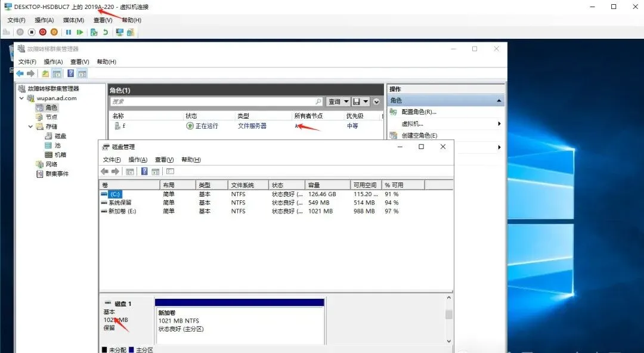Image resolution: width=644 pixels, height=353 pixels.
Task: Click the revert checkpoint arrow icon
Action: click(106, 32)
